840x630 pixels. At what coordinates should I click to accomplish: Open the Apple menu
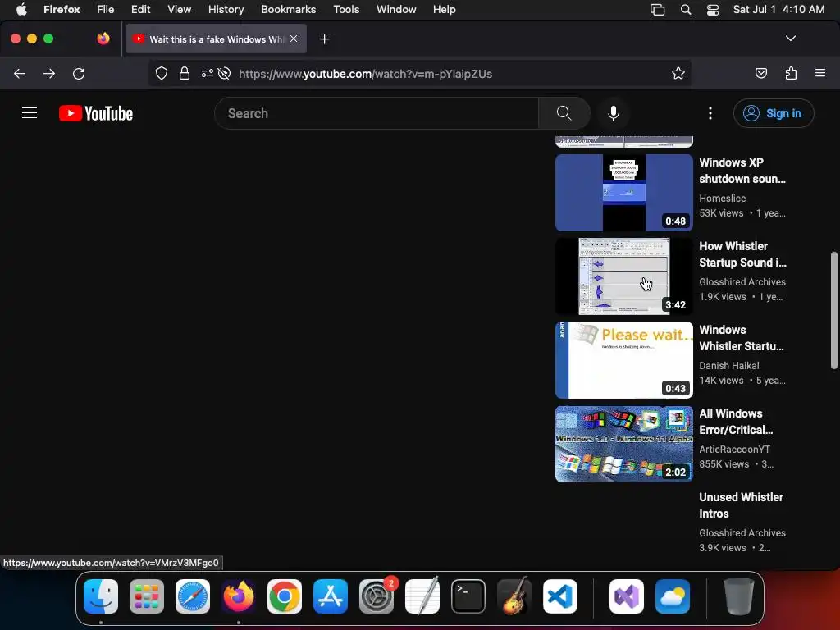(x=21, y=10)
